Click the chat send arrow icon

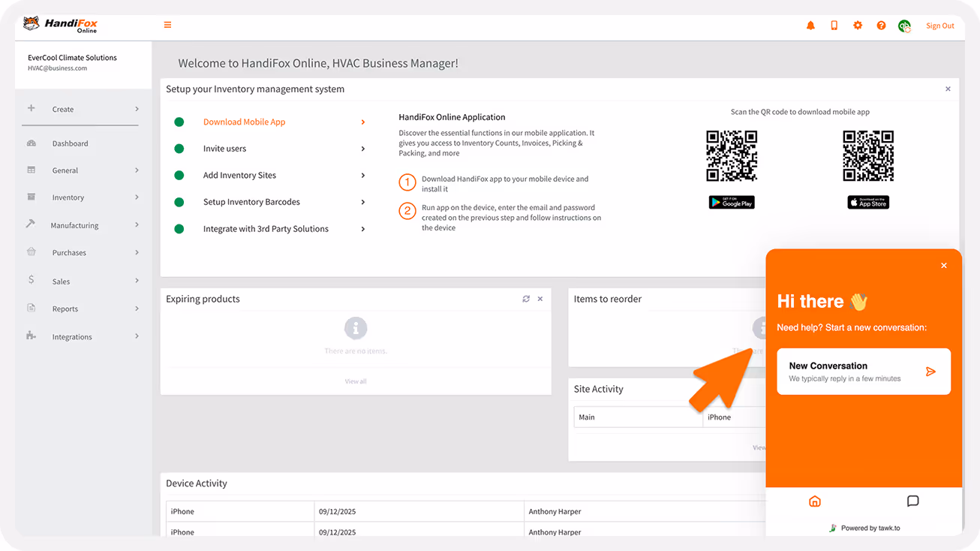(930, 372)
